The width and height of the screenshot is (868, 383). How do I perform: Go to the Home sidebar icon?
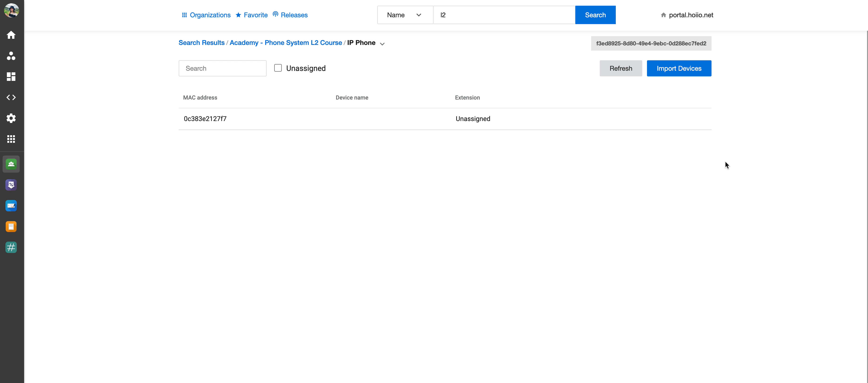click(x=11, y=35)
